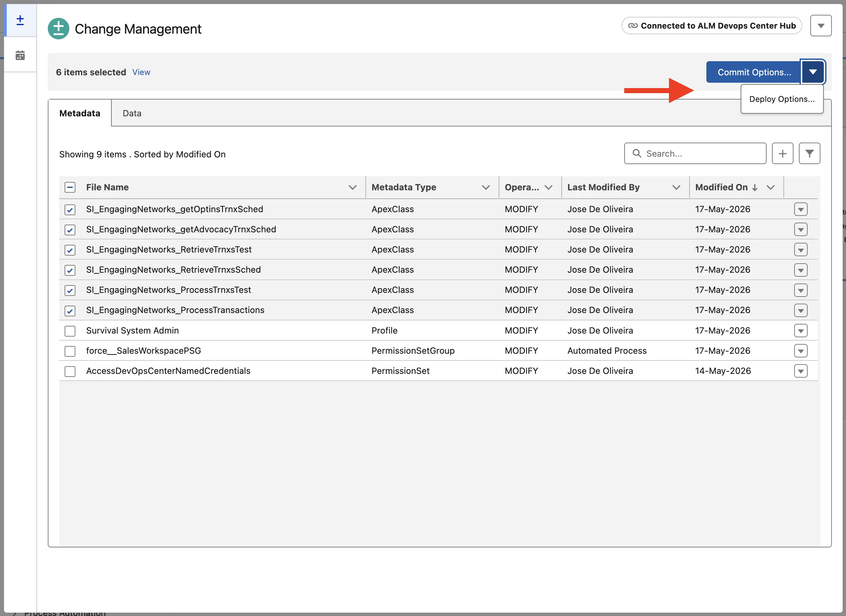This screenshot has width=846, height=616.
Task: Open Metadata Type column menu chevron
Action: pos(486,187)
